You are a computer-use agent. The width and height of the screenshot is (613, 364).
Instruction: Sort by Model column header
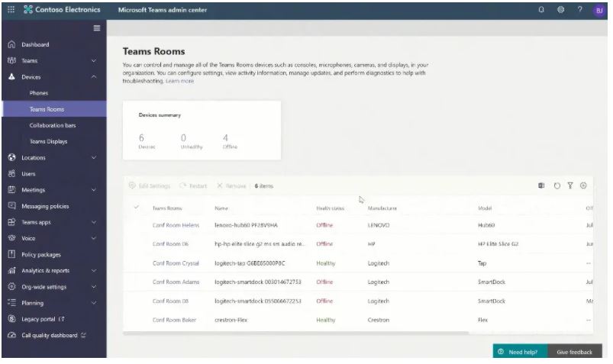coord(485,208)
